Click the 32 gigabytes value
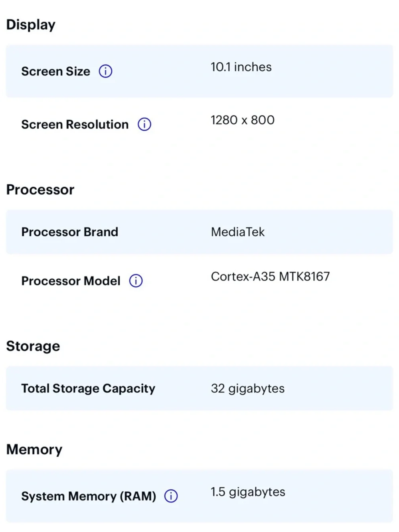This screenshot has height=532, width=399. tap(248, 389)
